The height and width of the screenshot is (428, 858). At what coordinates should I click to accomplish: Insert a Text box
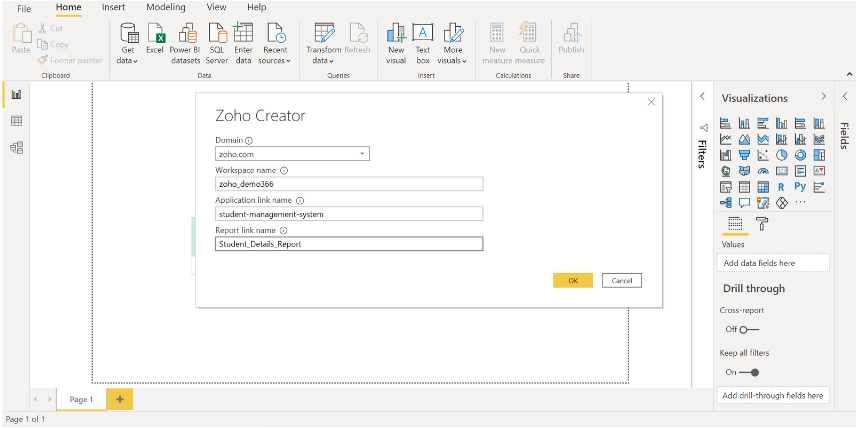422,43
